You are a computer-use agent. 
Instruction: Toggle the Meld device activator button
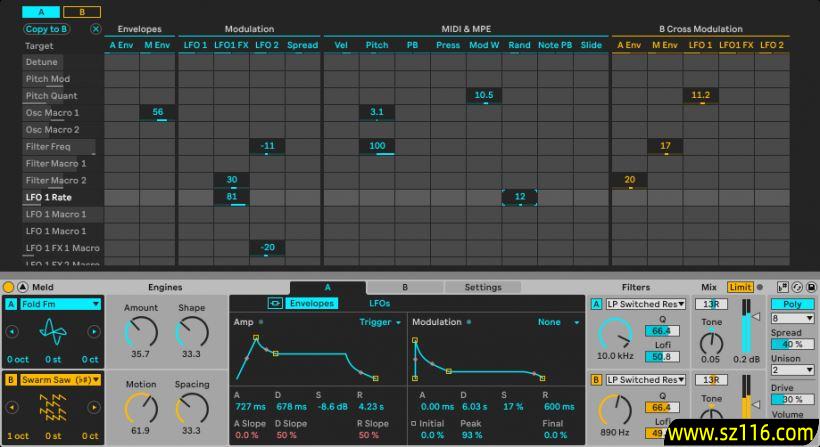tap(9, 287)
